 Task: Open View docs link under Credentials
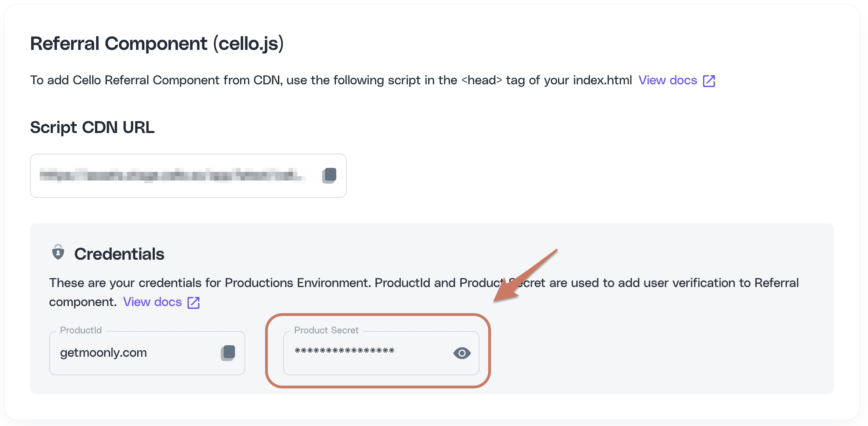(x=152, y=302)
